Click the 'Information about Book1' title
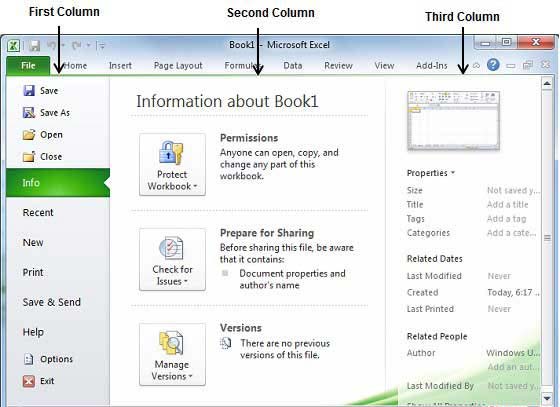 [227, 101]
